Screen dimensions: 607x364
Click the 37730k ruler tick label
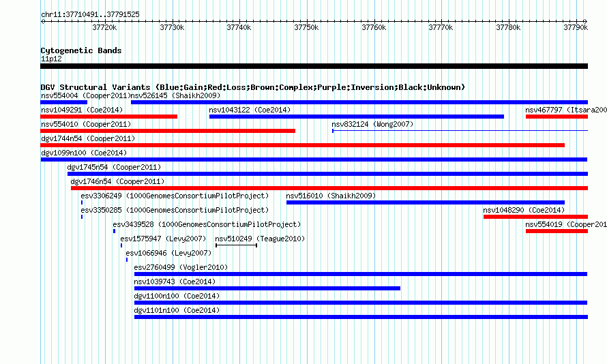coord(172,27)
